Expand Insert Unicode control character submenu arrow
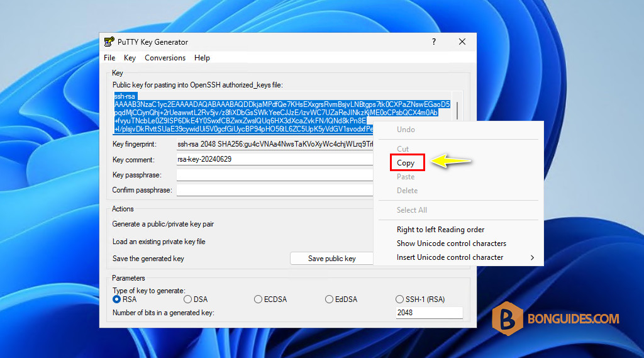This screenshot has width=644, height=358. tap(532, 258)
